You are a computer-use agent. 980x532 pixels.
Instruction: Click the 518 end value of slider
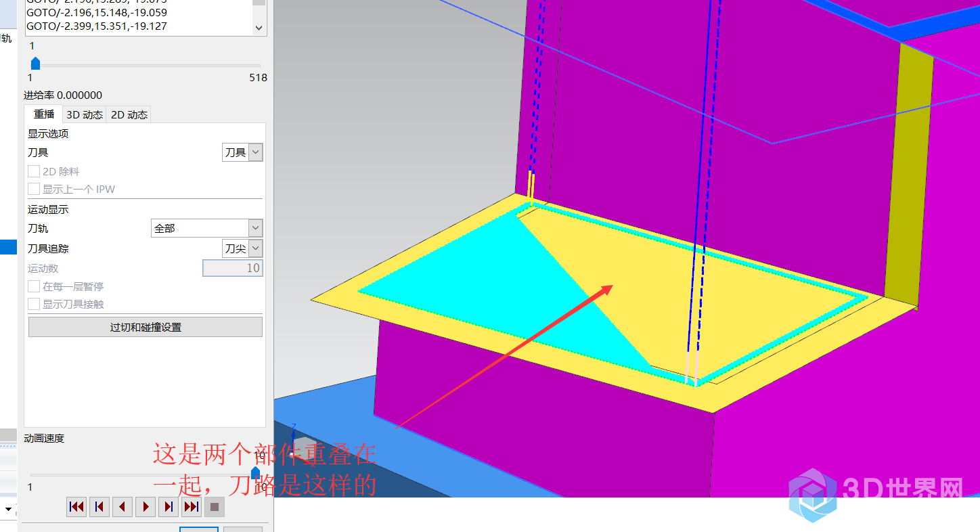(x=258, y=78)
